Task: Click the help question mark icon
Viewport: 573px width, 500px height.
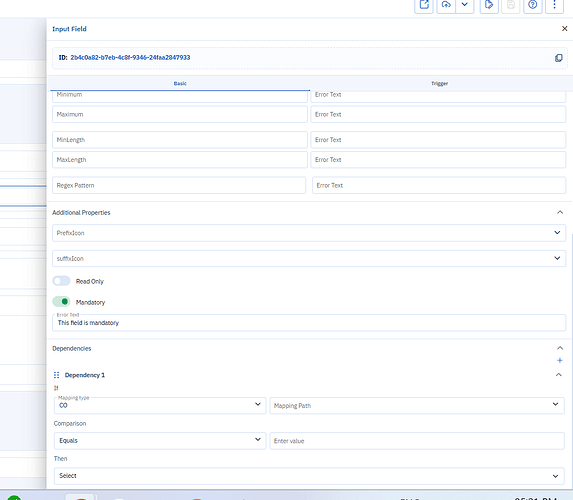Action: 532,5
